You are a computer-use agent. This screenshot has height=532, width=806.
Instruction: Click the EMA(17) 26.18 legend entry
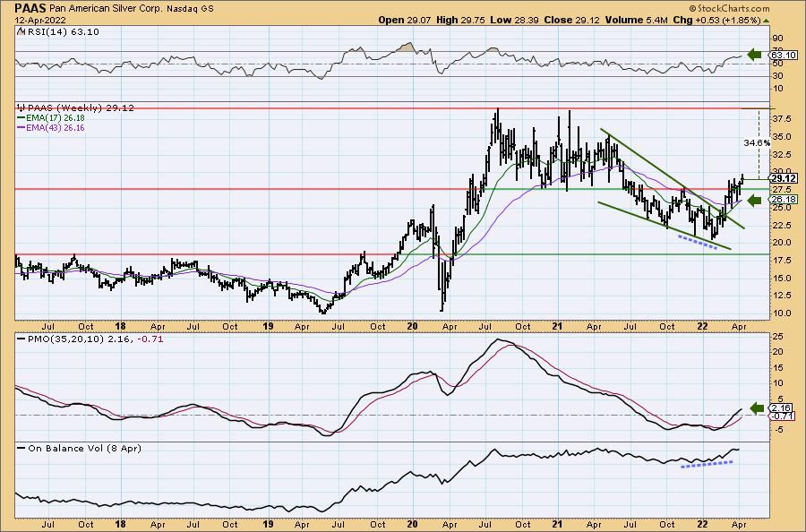point(51,117)
